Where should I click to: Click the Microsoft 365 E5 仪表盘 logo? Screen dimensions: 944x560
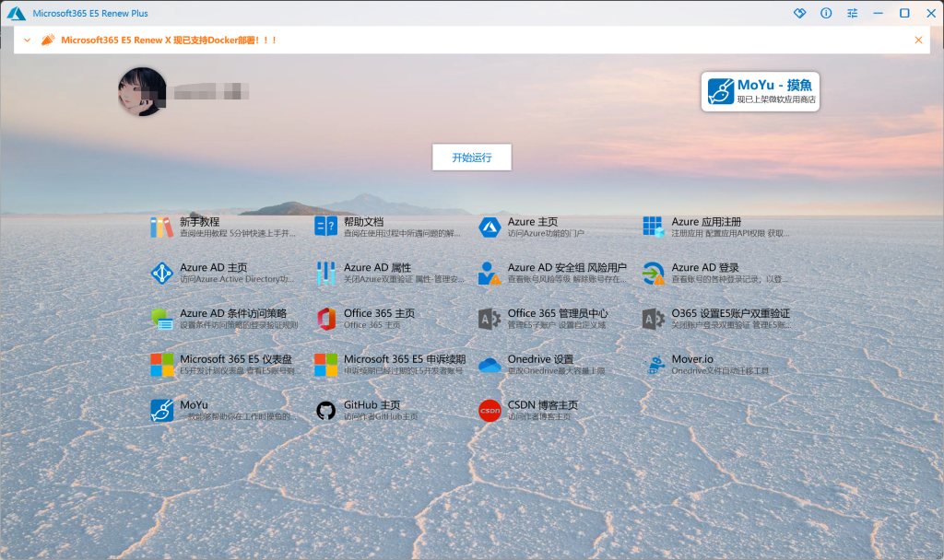coord(162,365)
